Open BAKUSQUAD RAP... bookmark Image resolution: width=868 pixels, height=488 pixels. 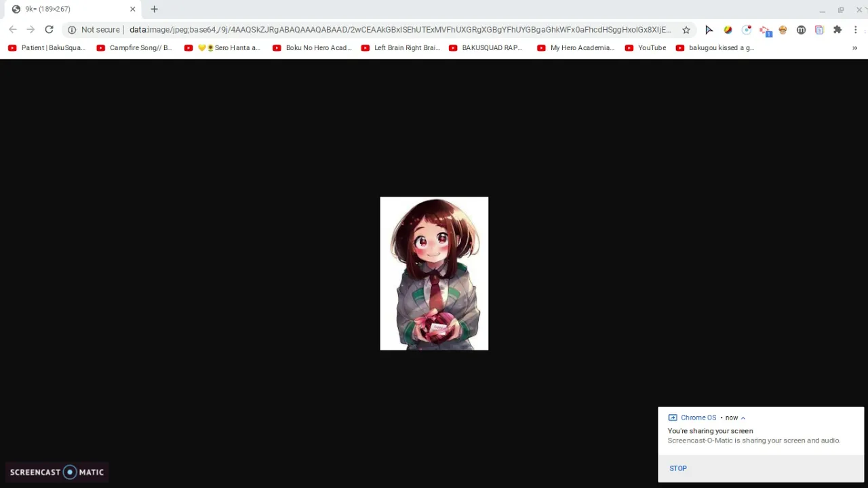click(486, 48)
